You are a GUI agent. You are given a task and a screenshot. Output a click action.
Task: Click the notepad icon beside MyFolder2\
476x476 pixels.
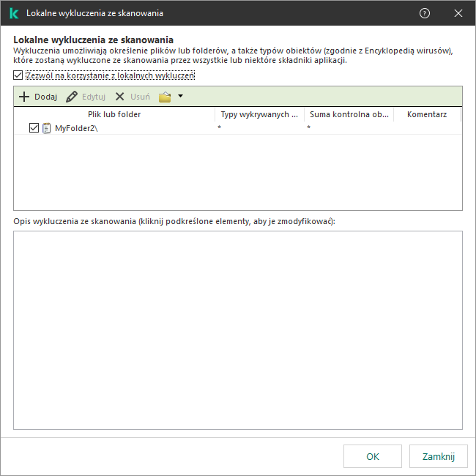coord(46,128)
